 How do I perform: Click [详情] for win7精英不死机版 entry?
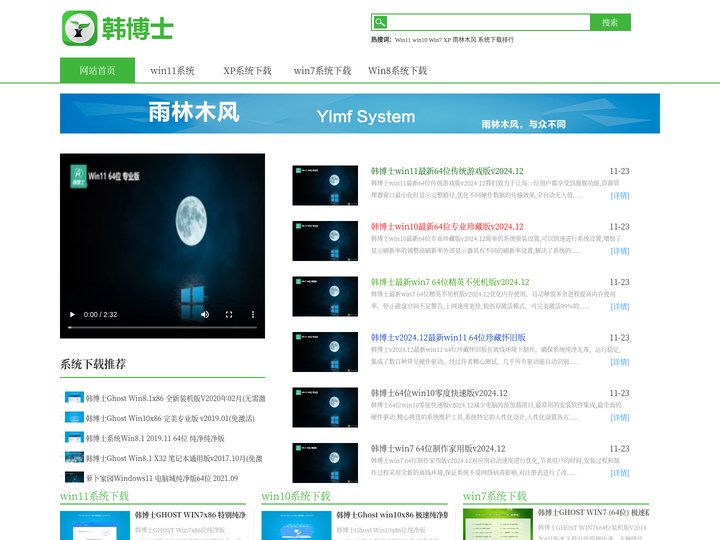click(x=620, y=307)
